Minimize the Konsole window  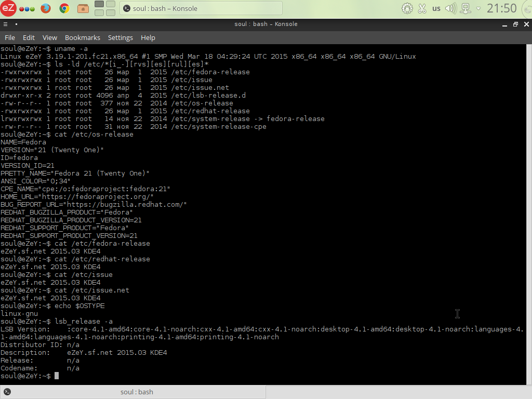pos(504,24)
